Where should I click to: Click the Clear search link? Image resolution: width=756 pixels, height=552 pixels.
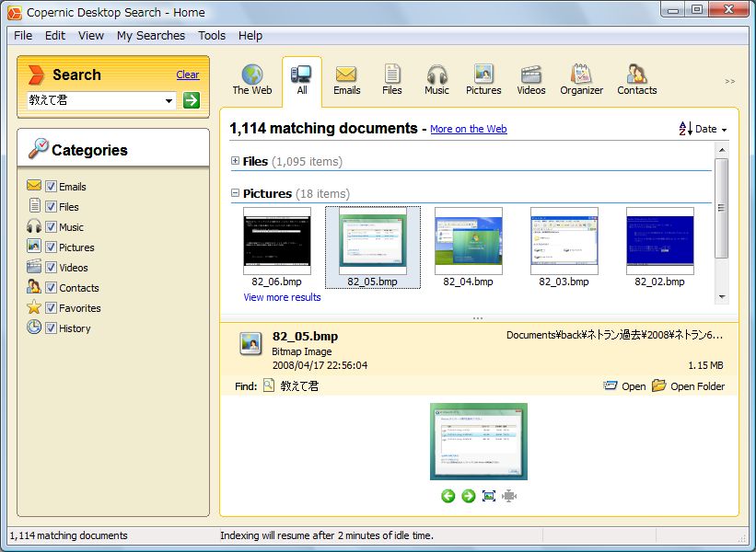click(x=188, y=75)
